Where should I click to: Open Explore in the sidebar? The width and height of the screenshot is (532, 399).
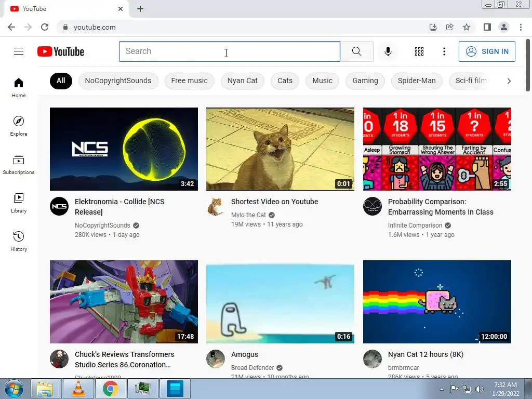(x=19, y=126)
